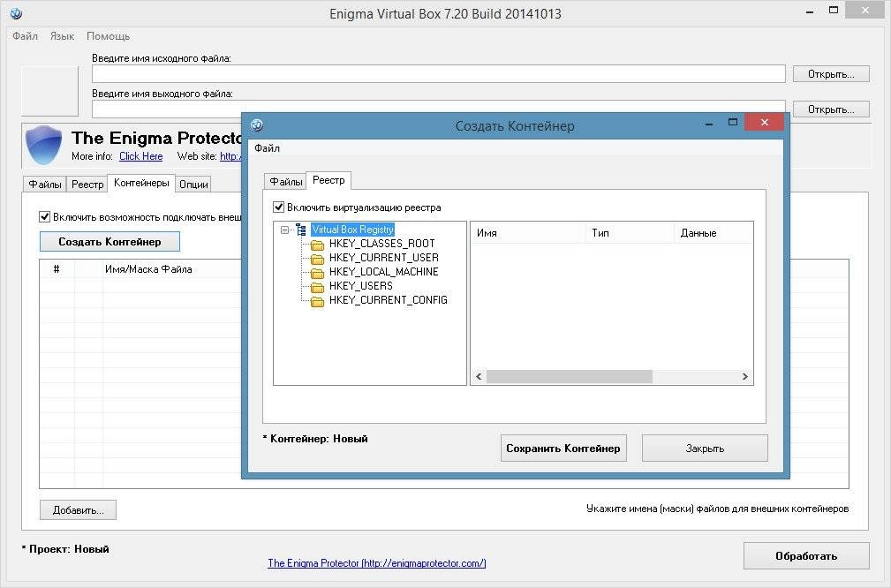Open the Файл menu in main window
This screenshot has width=891, height=588.
point(25,36)
